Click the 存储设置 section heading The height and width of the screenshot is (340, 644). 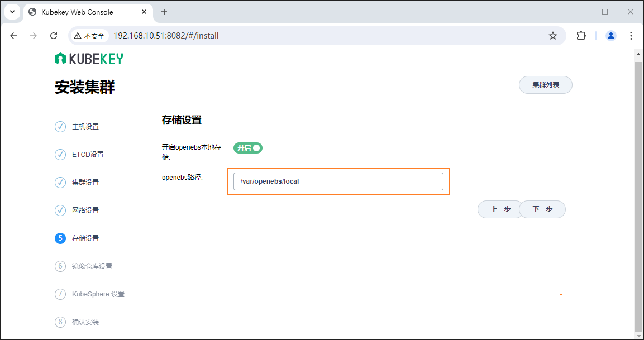click(x=182, y=121)
